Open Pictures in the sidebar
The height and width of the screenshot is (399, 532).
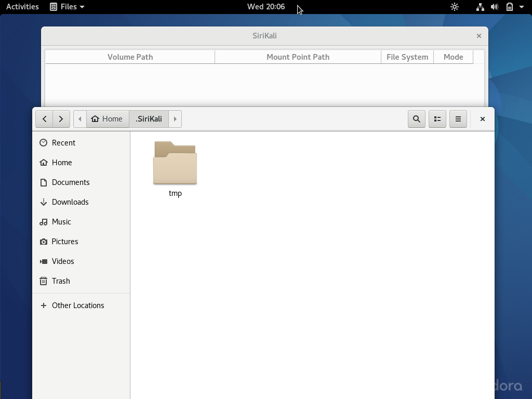[82, 242]
